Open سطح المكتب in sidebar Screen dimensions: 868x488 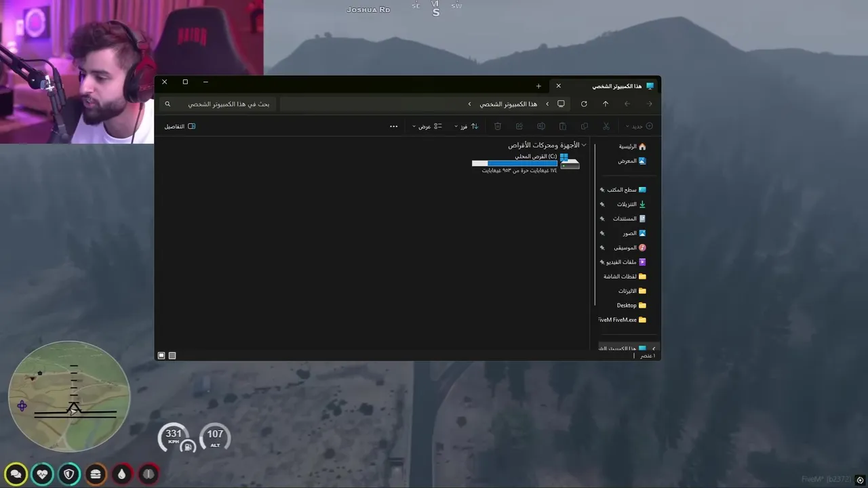(627, 190)
